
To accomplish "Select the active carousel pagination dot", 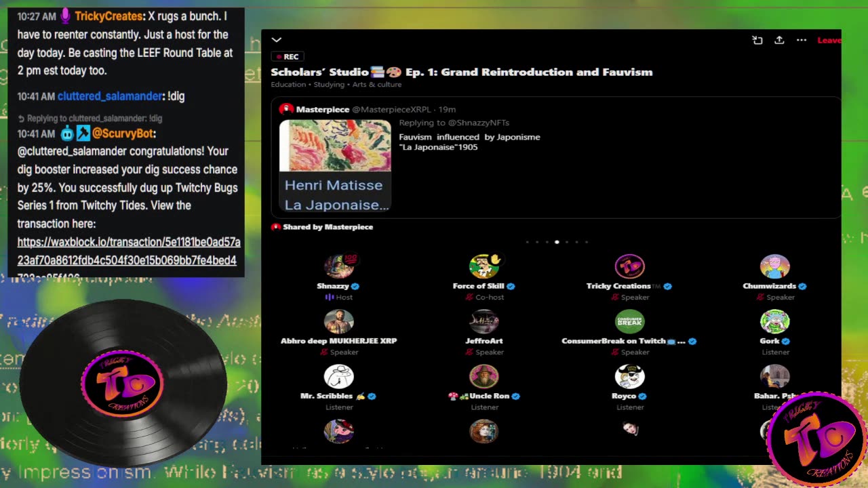I will click(557, 242).
